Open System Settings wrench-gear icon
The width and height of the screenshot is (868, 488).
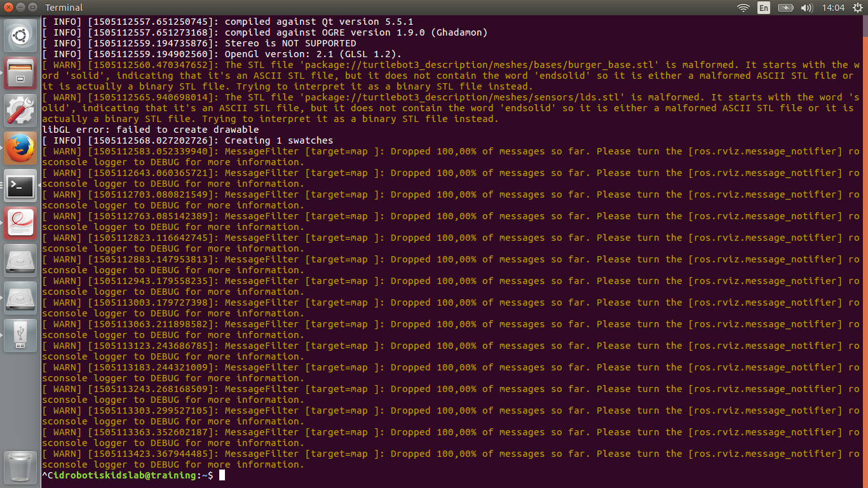point(20,110)
